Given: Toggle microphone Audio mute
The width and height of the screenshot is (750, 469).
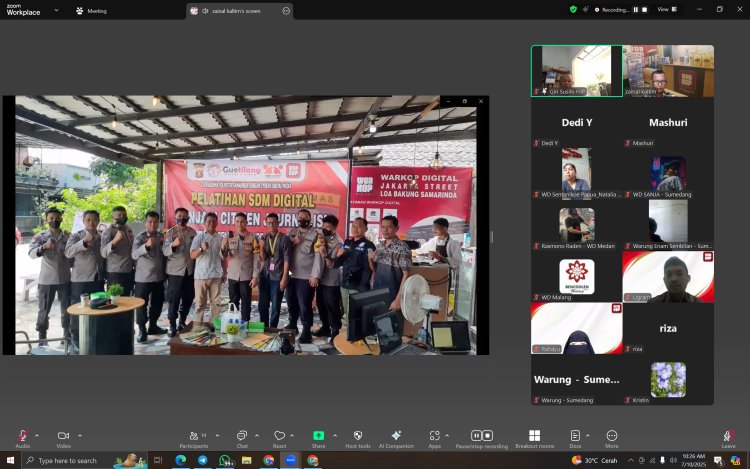Looking at the screenshot, I should (22, 437).
